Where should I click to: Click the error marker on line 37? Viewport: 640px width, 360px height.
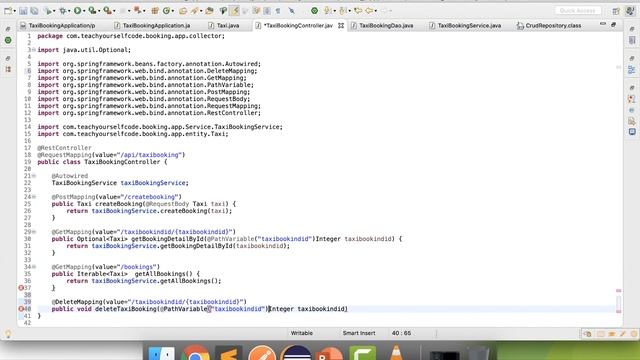[21, 288]
